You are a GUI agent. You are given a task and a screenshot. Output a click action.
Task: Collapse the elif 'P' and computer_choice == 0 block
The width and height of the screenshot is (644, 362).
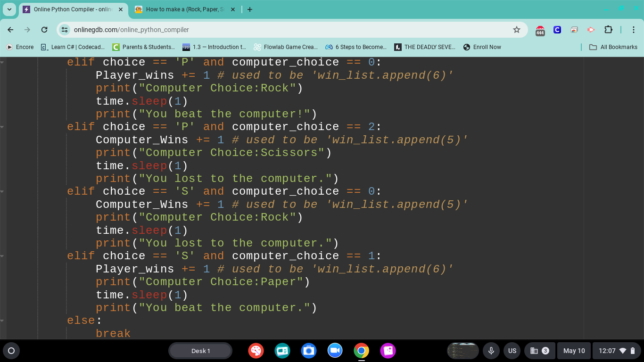click(2, 62)
